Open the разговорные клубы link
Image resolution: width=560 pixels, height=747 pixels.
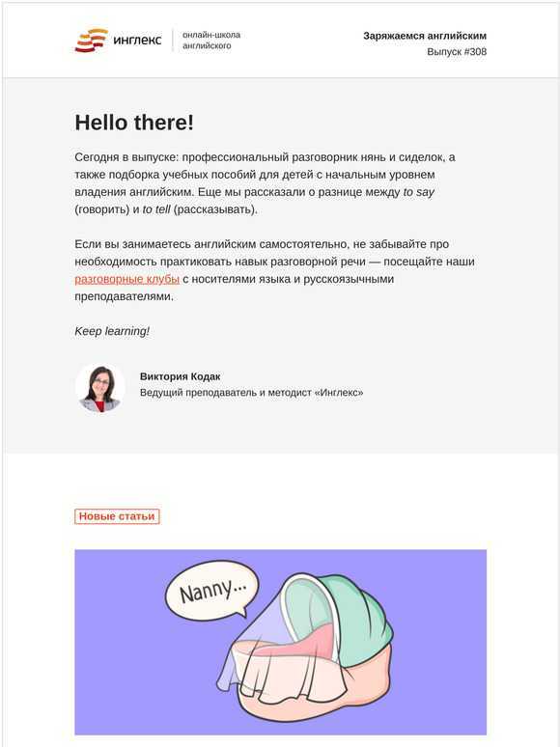[x=126, y=279]
